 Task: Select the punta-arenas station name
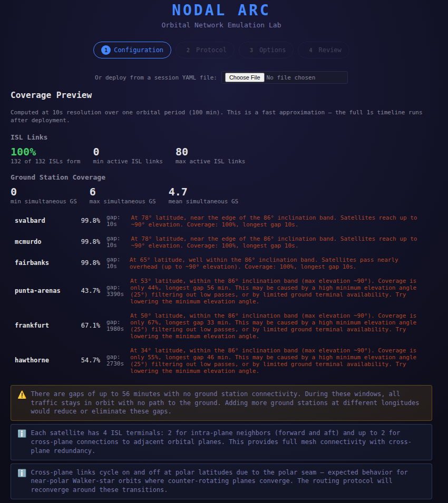tap(37, 291)
